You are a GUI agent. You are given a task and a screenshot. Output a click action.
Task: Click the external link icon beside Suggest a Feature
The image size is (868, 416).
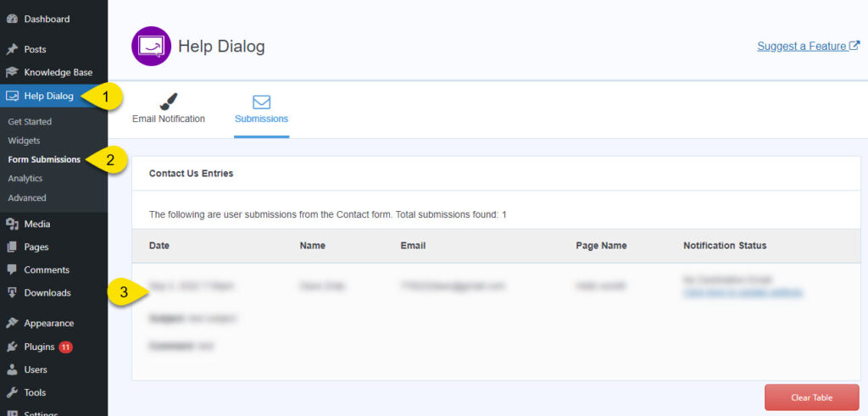click(854, 46)
